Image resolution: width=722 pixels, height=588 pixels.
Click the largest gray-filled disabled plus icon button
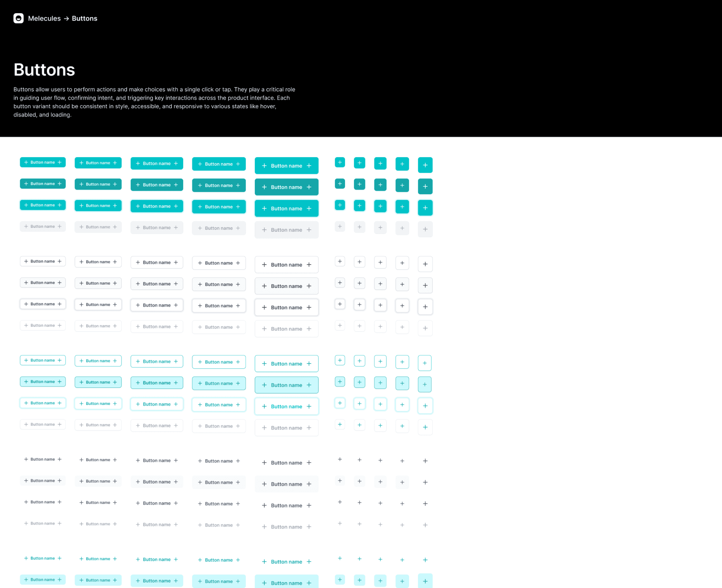coord(425,229)
